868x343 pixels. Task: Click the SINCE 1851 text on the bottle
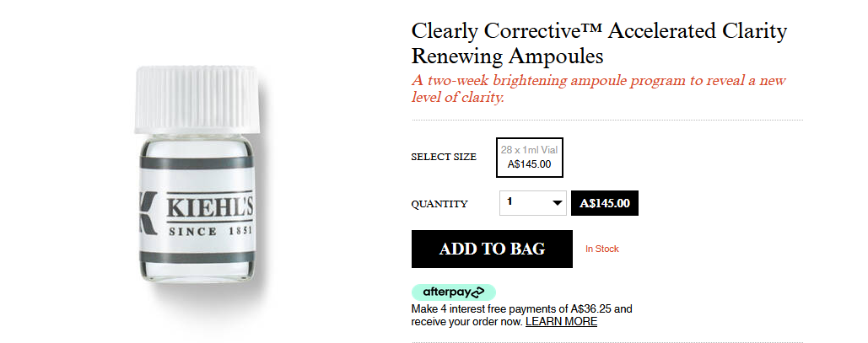click(210, 231)
